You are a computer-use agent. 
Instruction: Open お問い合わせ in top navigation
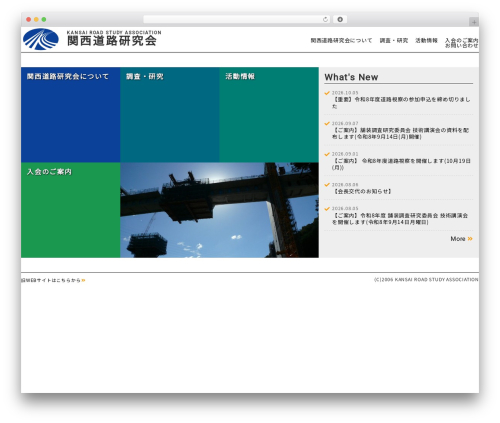tap(461, 45)
